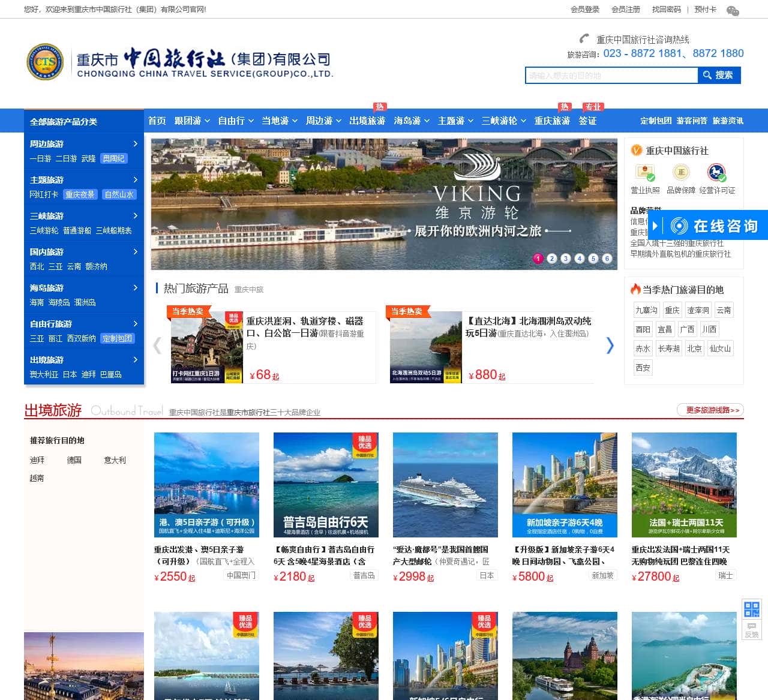The image size is (768, 700).
Task: Click 会员注册 link
Action: click(x=626, y=10)
